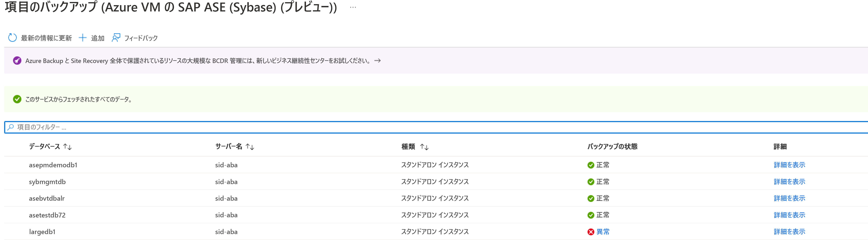Click the フィードバック person icon
This screenshot has width=868, height=240.
(116, 38)
